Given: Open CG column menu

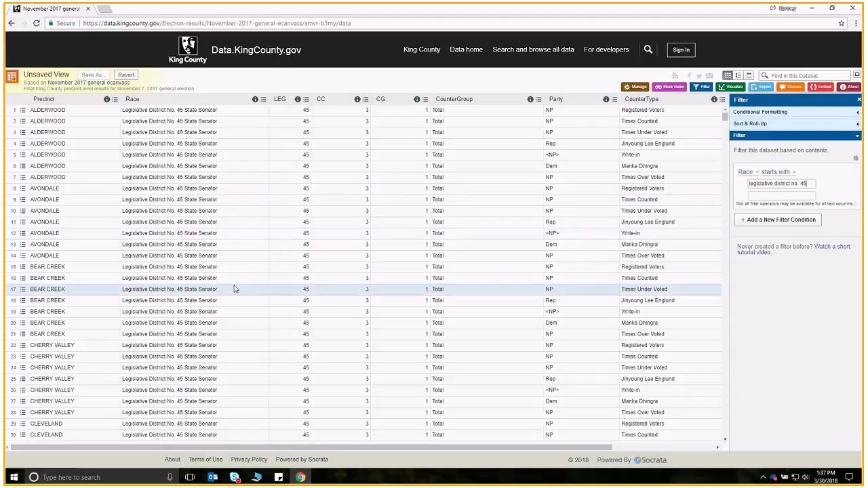Looking at the screenshot, I should (425, 99).
